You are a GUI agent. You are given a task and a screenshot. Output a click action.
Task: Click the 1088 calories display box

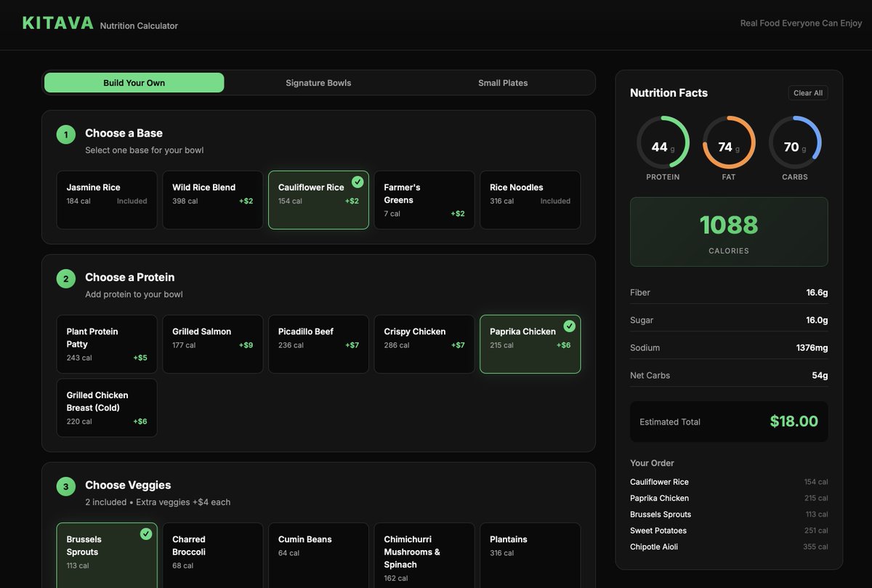pos(729,230)
